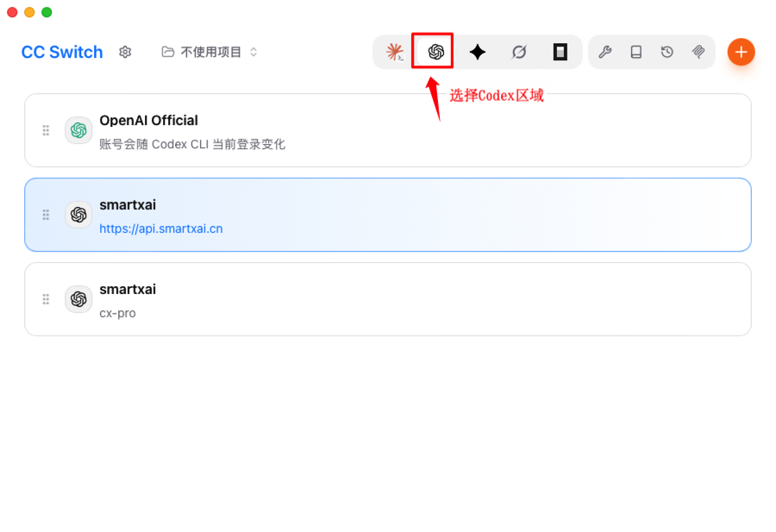Click the paperclip-style icon in the toolbar
Image resolution: width=776 pixels, height=532 pixels.
[x=698, y=52]
